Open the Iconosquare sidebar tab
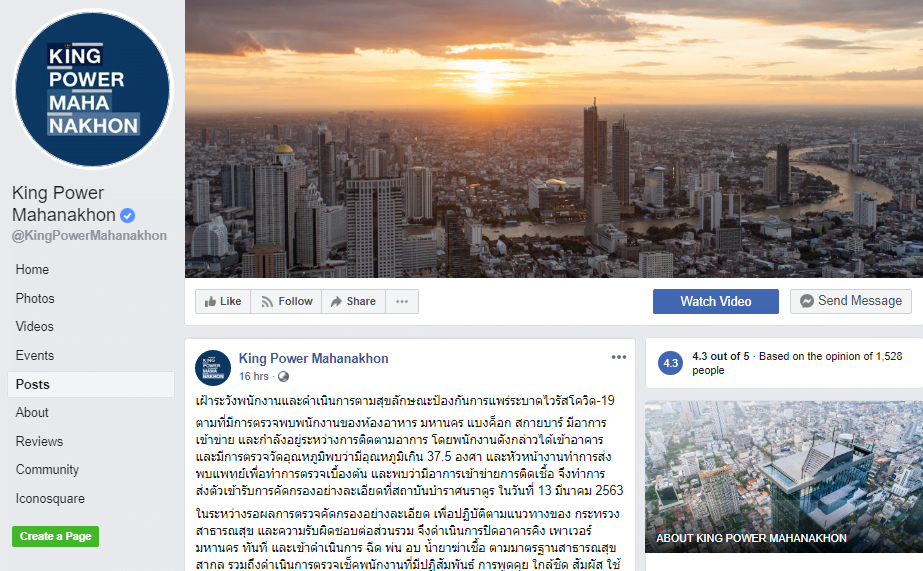 tap(50, 499)
